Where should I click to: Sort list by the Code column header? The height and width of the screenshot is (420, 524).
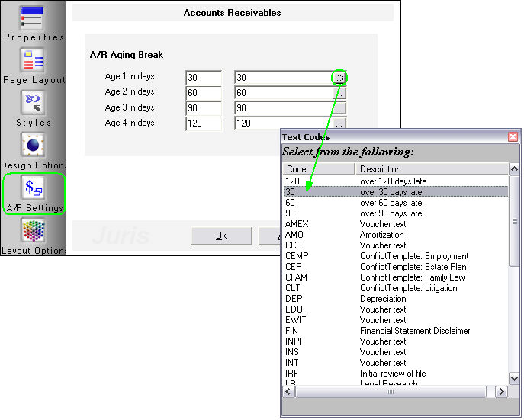(319, 168)
